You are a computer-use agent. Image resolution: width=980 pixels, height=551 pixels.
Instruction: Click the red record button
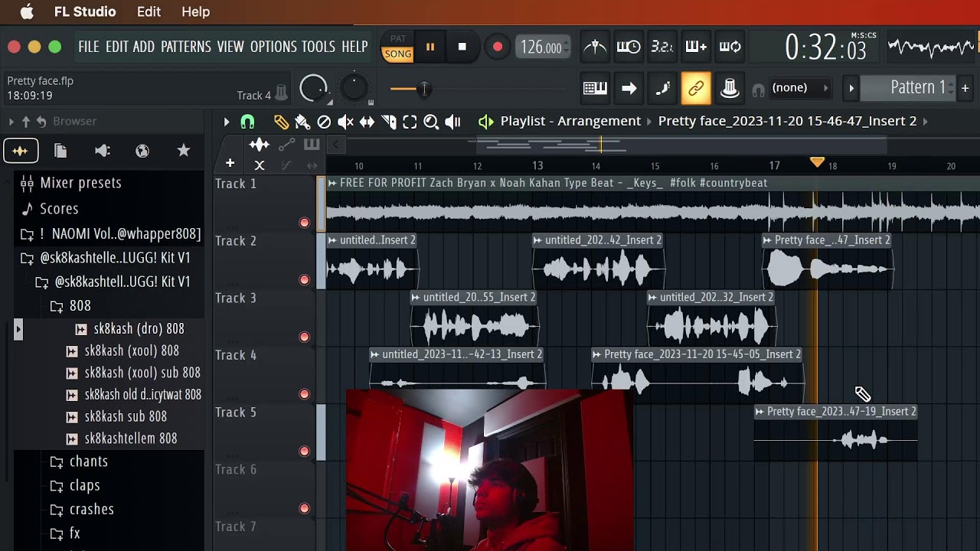(x=497, y=47)
